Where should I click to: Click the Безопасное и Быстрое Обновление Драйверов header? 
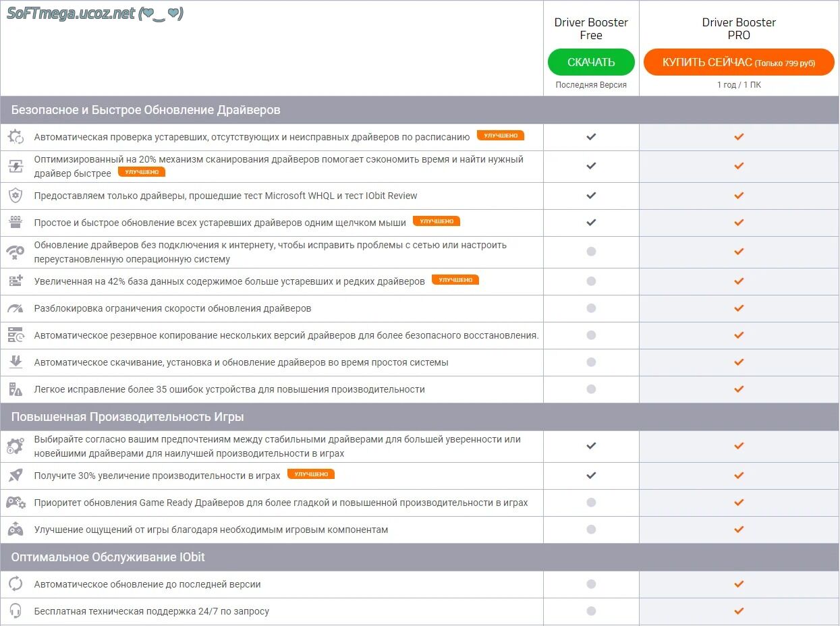(x=146, y=110)
